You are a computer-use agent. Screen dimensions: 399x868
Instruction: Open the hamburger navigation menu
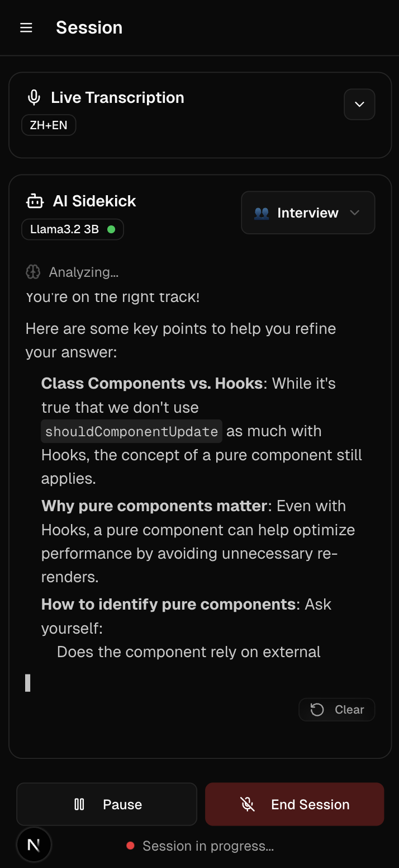(26, 28)
